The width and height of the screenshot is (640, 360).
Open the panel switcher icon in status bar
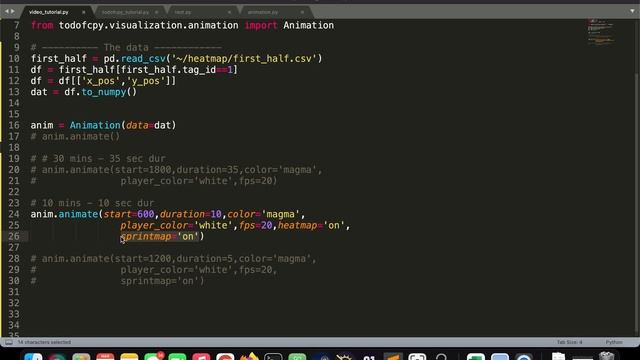pos(9,342)
